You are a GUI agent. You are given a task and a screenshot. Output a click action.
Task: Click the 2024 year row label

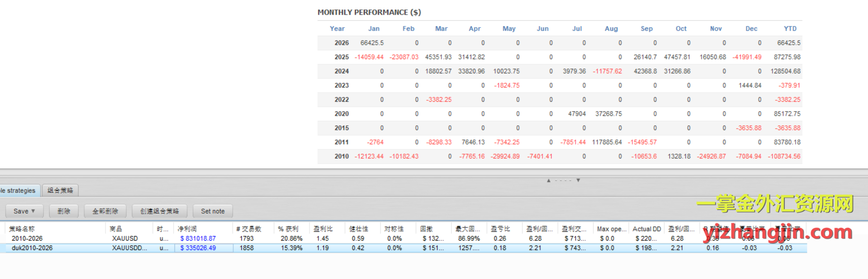342,71
